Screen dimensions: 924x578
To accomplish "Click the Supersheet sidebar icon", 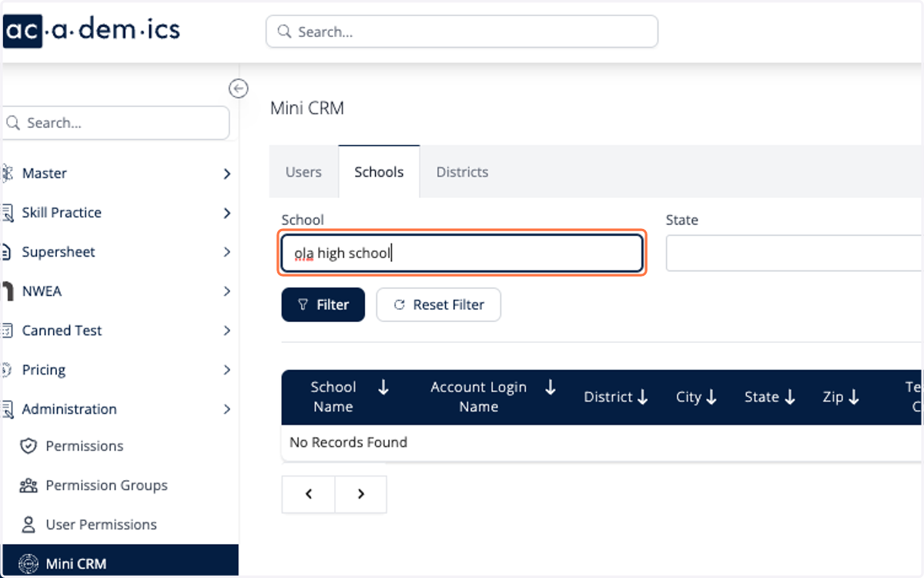I will pyautogui.click(x=8, y=252).
